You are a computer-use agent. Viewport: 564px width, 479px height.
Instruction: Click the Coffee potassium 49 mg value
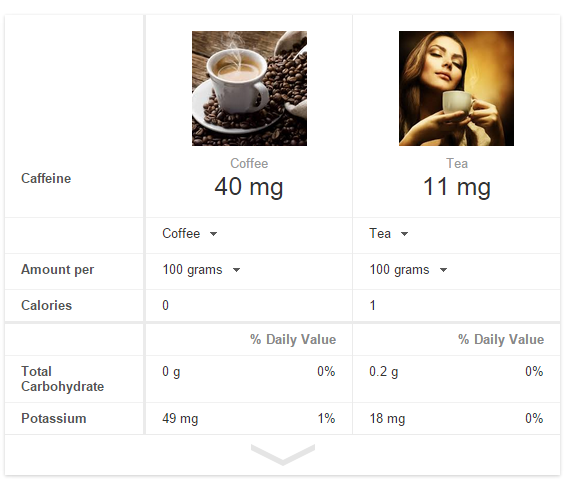(180, 419)
